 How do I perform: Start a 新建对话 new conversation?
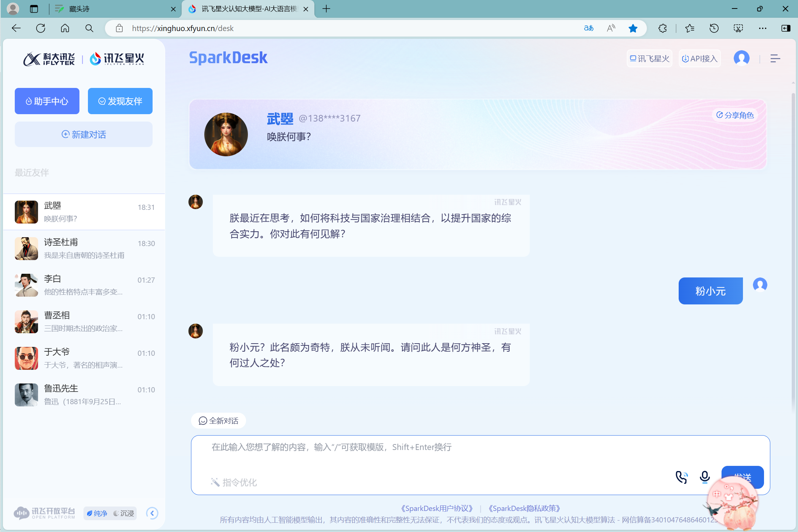click(83, 134)
